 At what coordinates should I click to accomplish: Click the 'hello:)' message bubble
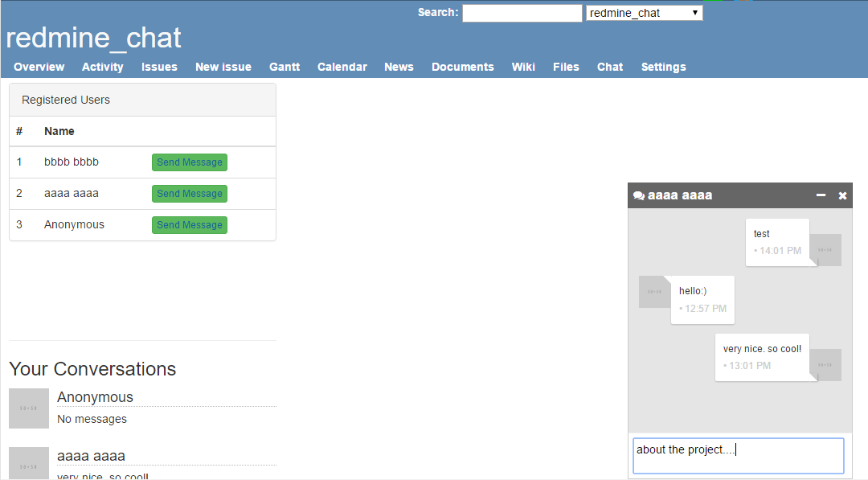(702, 300)
